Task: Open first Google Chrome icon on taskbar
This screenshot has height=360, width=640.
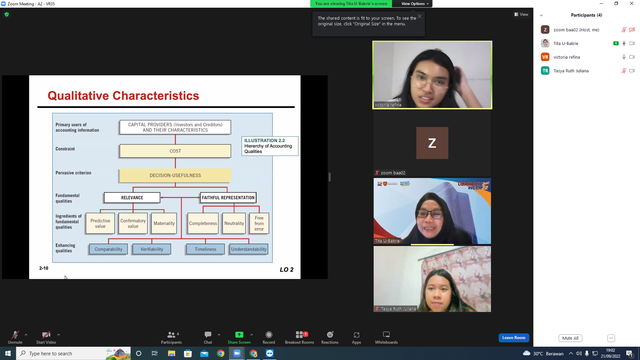Action: click(220, 353)
